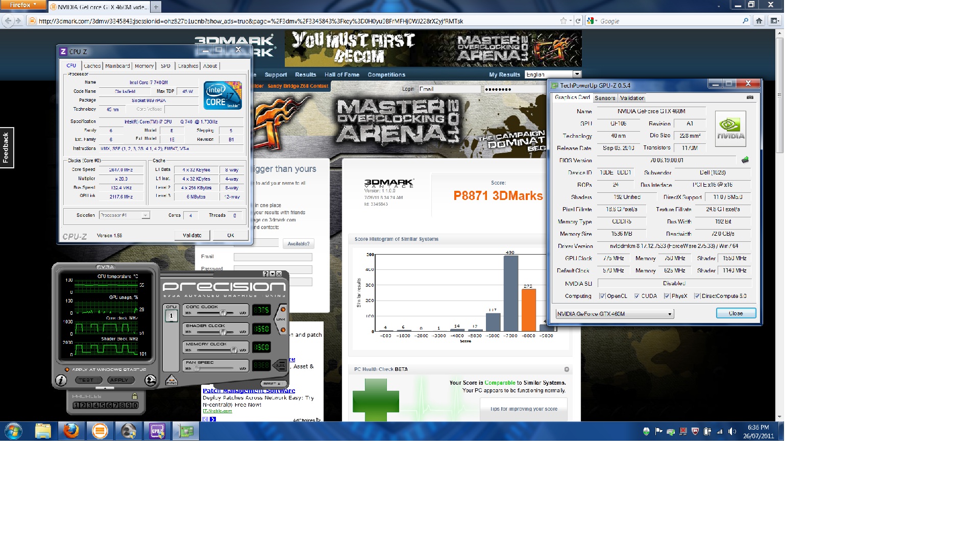Toggle the fan Auto button in Precision
This screenshot has width=980, height=551.
click(x=280, y=365)
